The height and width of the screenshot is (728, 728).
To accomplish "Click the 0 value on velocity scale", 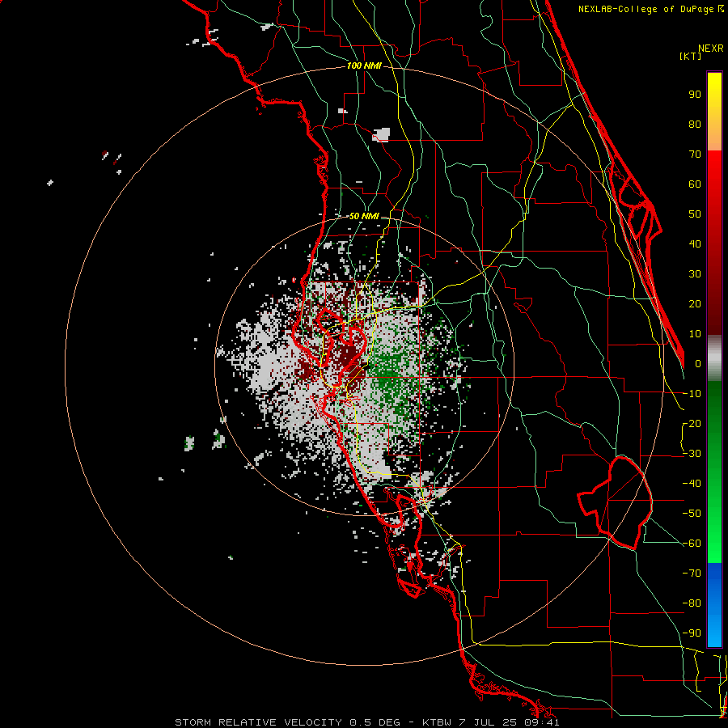I will (x=697, y=363).
